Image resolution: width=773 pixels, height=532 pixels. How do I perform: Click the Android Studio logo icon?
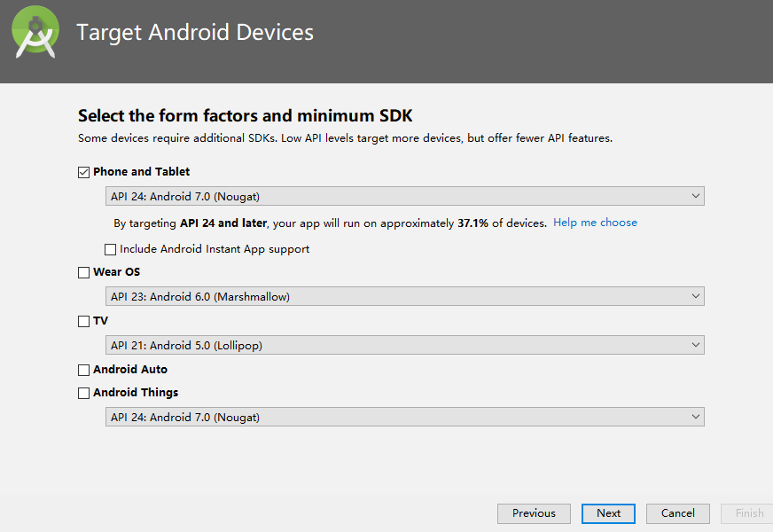point(35,32)
